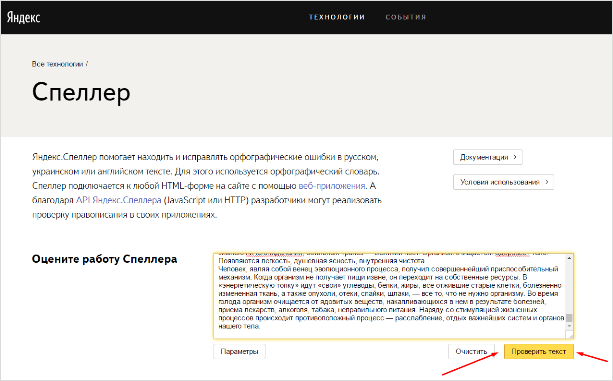Click the Оцените работу Спеллера heading
The image size is (613, 381).
(x=104, y=259)
